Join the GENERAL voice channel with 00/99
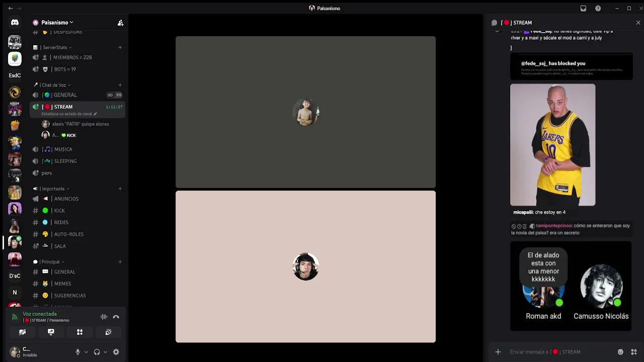 [77, 95]
